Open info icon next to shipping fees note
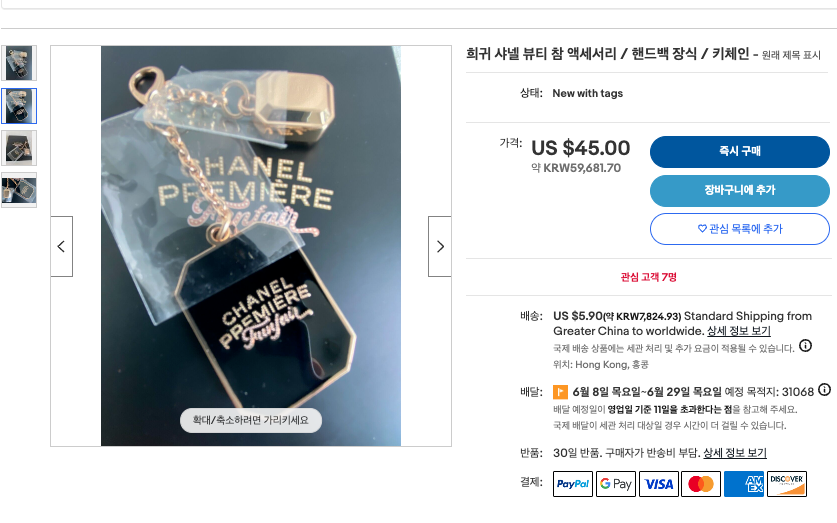Image resolution: width=837 pixels, height=523 pixels. (805, 346)
